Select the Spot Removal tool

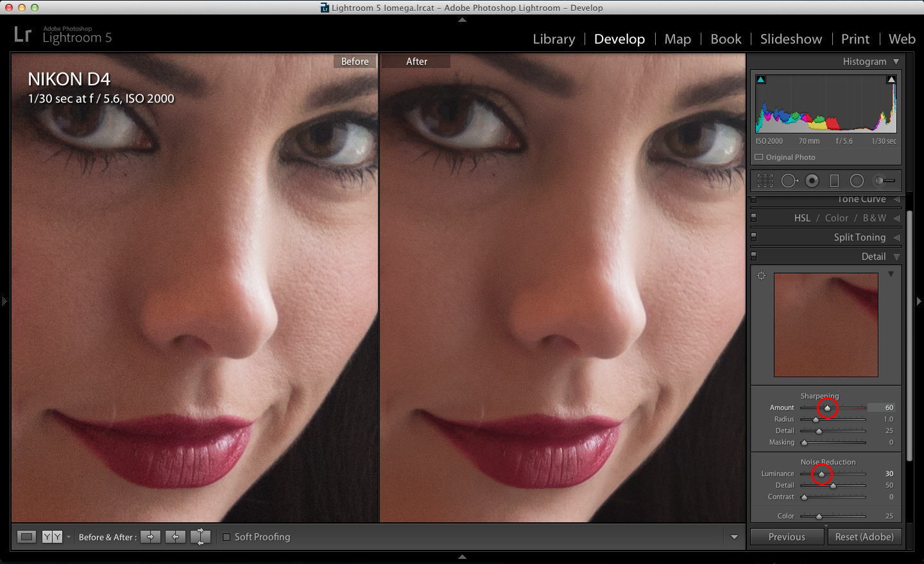click(x=789, y=181)
